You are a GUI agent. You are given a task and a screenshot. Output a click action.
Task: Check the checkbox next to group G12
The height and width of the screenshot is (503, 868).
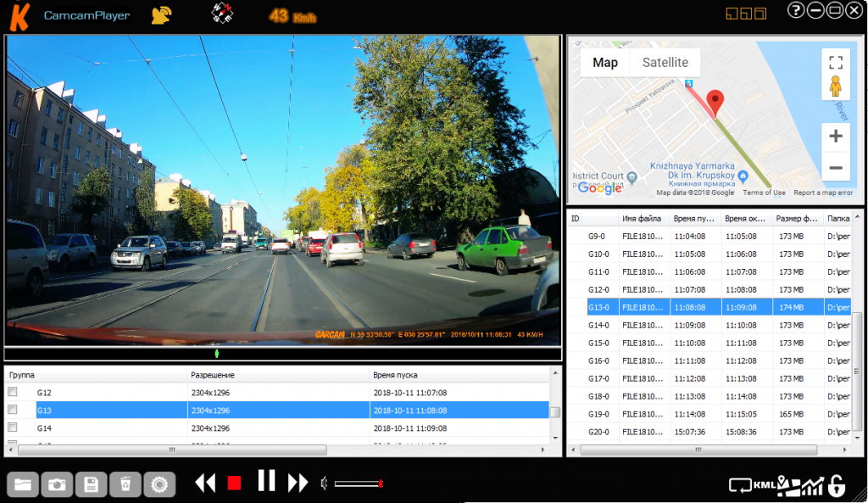coord(12,392)
